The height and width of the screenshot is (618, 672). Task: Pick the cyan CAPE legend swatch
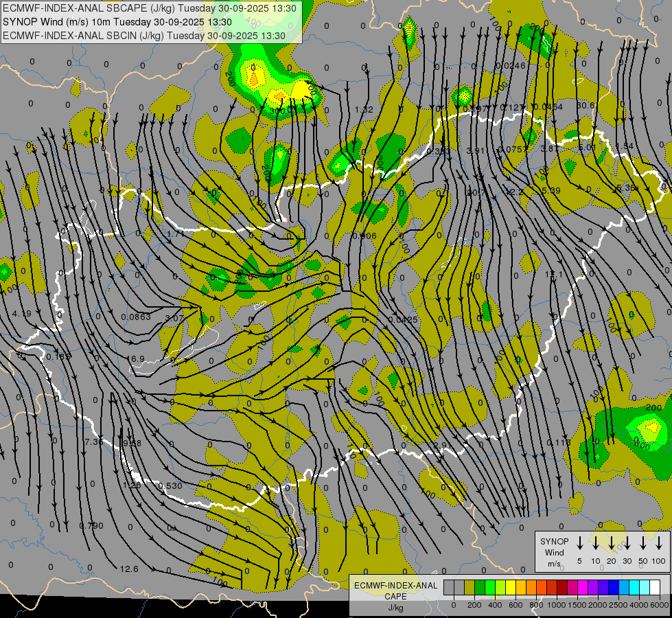click(x=634, y=587)
